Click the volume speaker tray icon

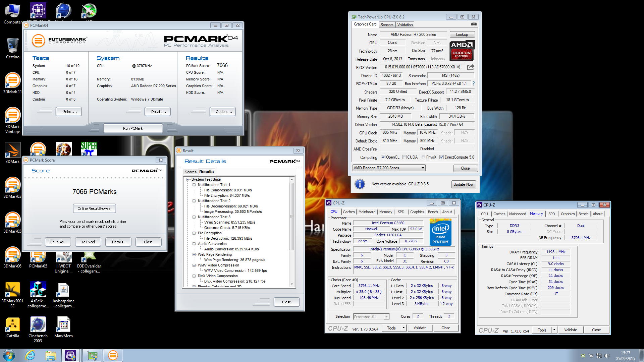[x=607, y=356]
